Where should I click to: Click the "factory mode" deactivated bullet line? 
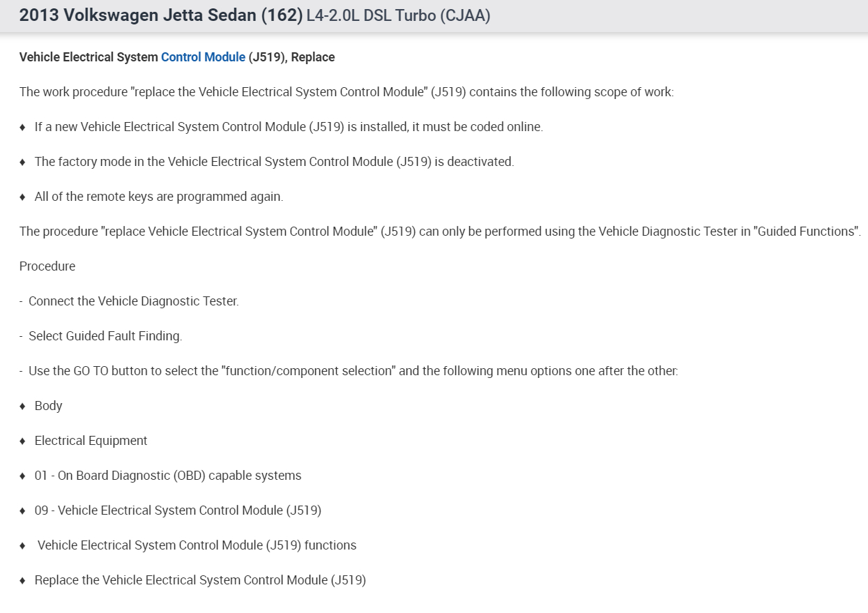(274, 162)
